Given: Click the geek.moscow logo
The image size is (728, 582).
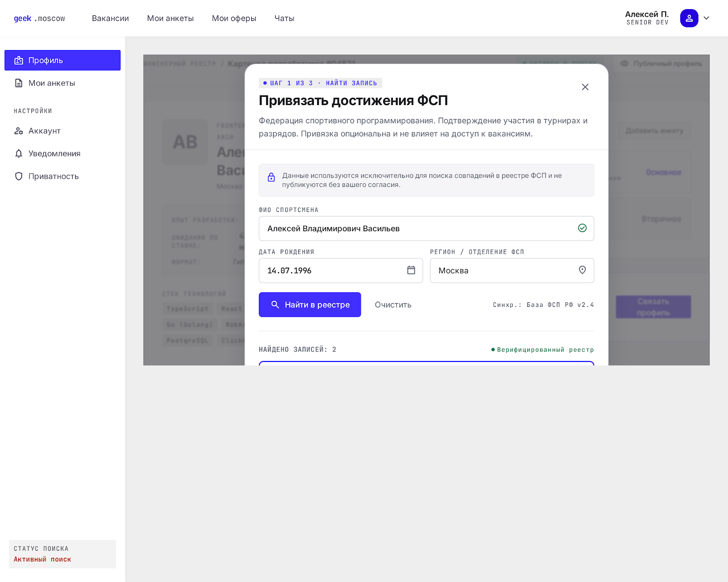Looking at the screenshot, I should 40,18.
